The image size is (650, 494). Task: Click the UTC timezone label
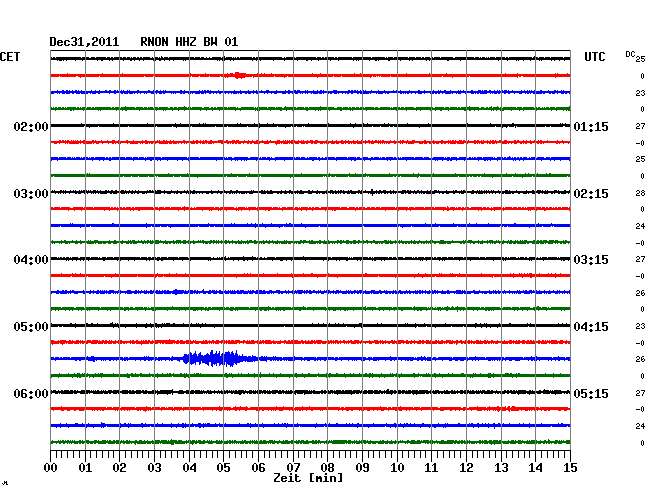click(595, 57)
